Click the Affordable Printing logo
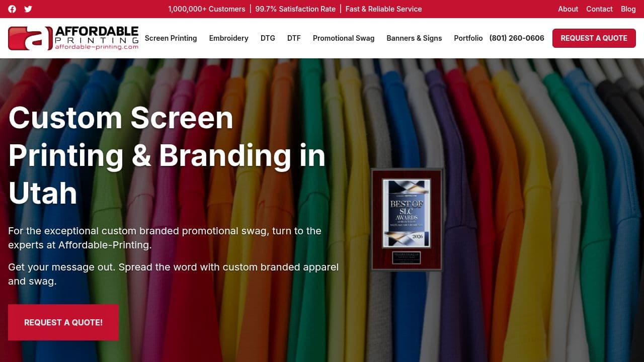644x362 pixels. 73,38
